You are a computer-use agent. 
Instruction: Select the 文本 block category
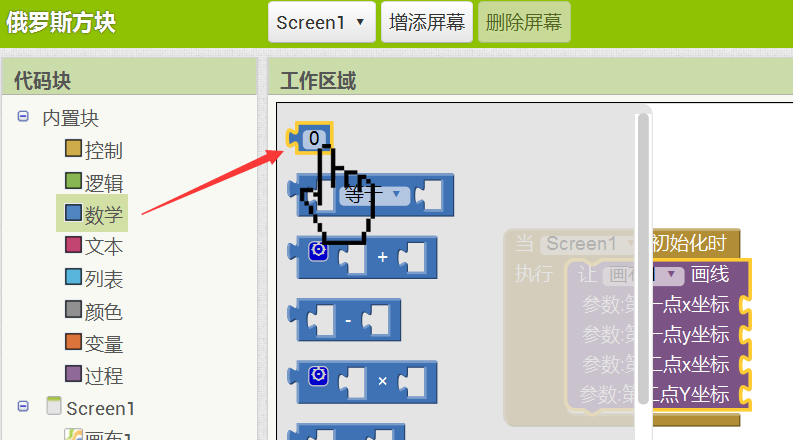(x=94, y=246)
